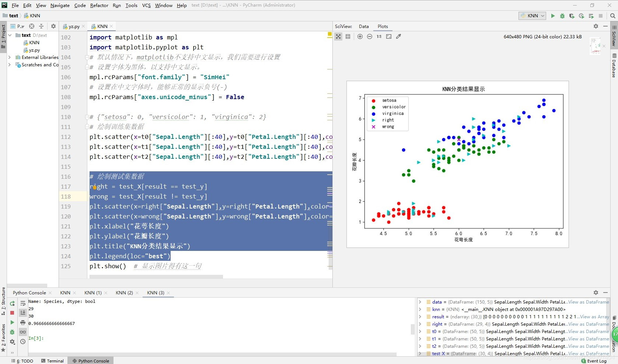The width and height of the screenshot is (618, 364).
Task: Open the Search Everywhere magnifier
Action: 612,16
